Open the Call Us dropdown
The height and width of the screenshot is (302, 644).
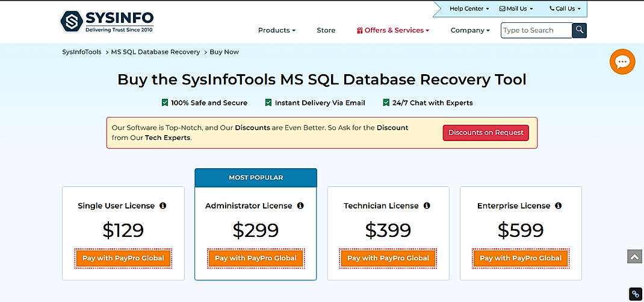[565, 8]
